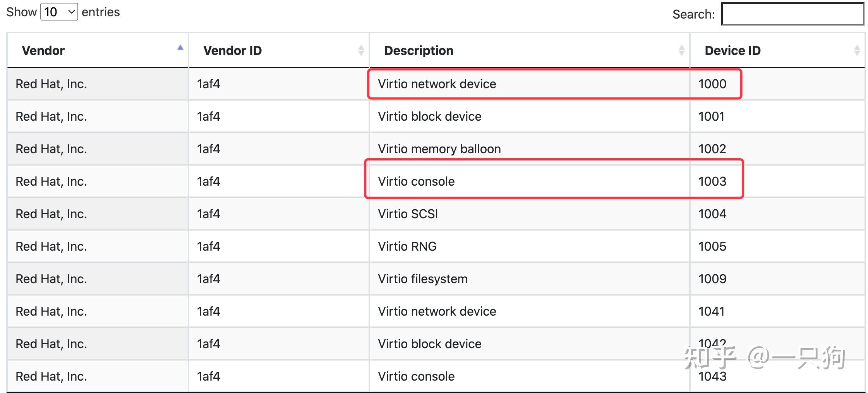
Task: Expand the entries count selector
Action: click(58, 12)
